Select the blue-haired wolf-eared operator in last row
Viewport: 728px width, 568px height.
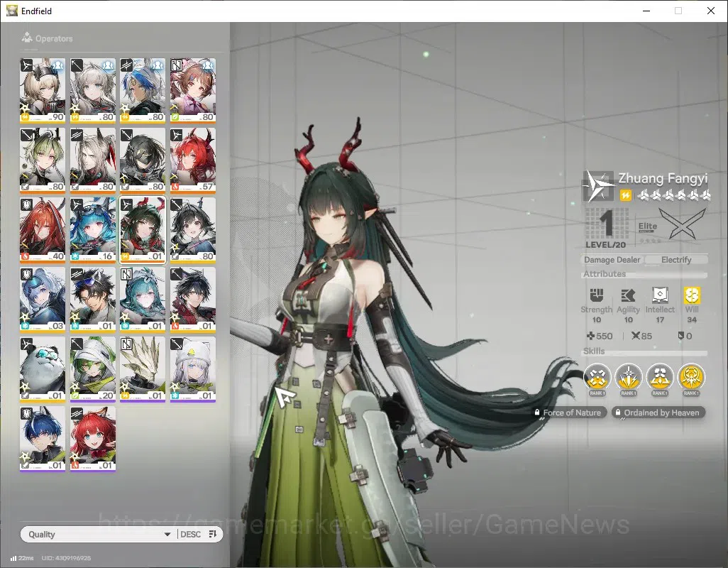click(43, 438)
